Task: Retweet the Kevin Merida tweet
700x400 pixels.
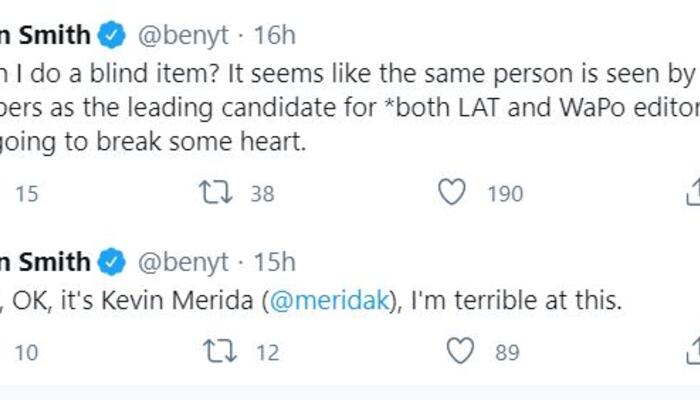Action: coord(215,351)
